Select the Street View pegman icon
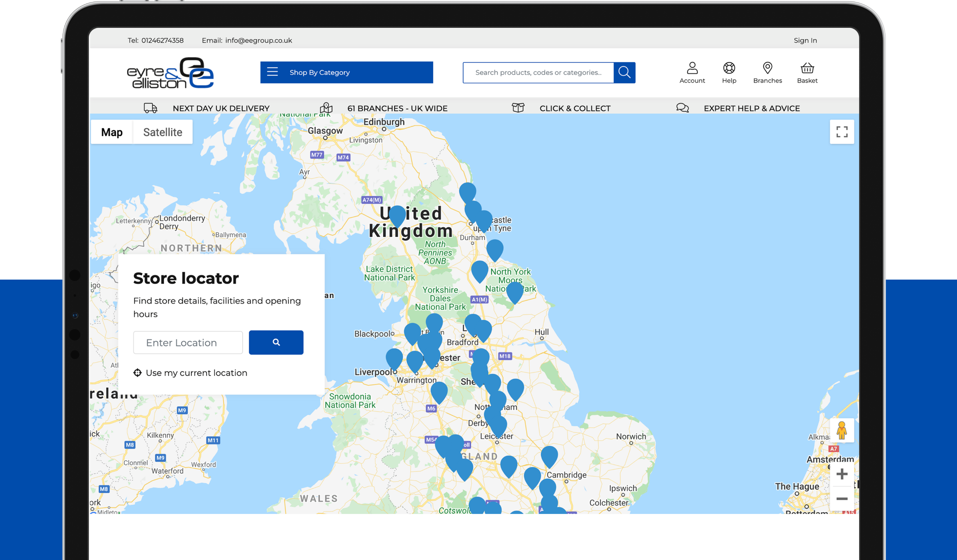 [x=841, y=431]
